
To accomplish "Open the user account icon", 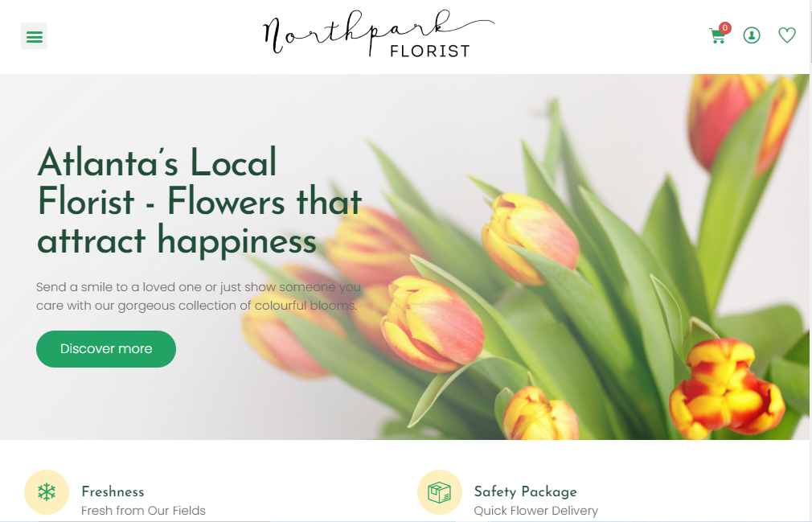I will click(752, 35).
